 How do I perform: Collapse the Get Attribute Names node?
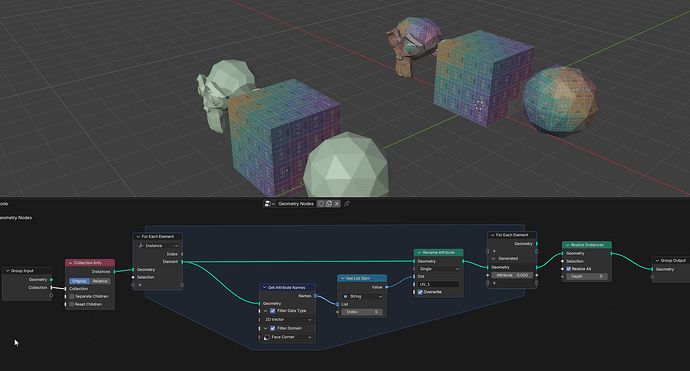[x=264, y=287]
